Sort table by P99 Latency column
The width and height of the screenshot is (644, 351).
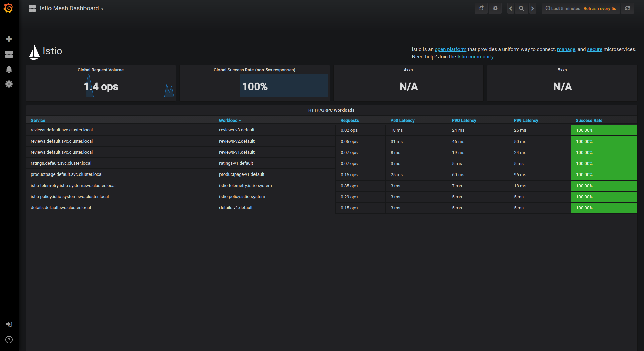[526, 121]
